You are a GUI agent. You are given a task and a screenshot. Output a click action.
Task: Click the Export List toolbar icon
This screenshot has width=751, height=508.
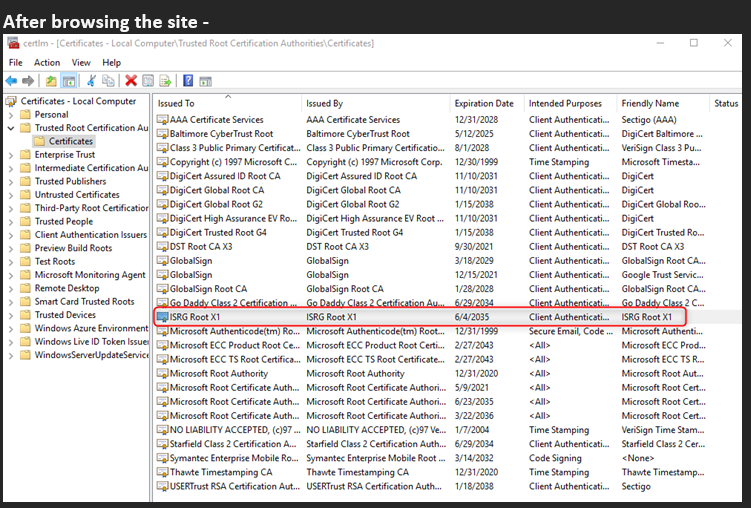pos(166,81)
